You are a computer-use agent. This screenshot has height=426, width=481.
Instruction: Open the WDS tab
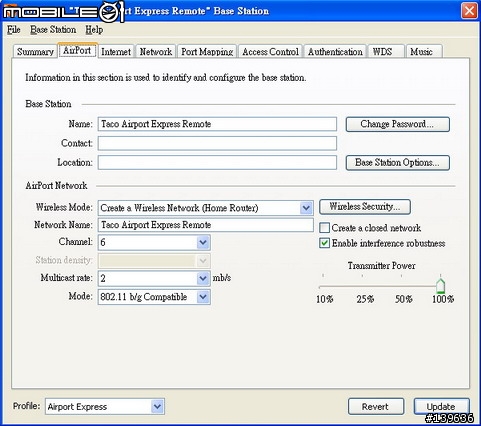coord(386,52)
